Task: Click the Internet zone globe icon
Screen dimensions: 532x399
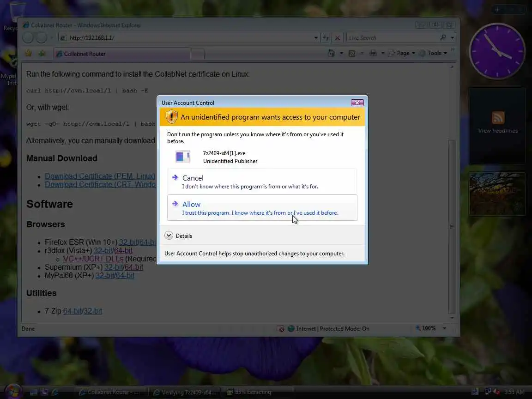Action: click(291, 328)
